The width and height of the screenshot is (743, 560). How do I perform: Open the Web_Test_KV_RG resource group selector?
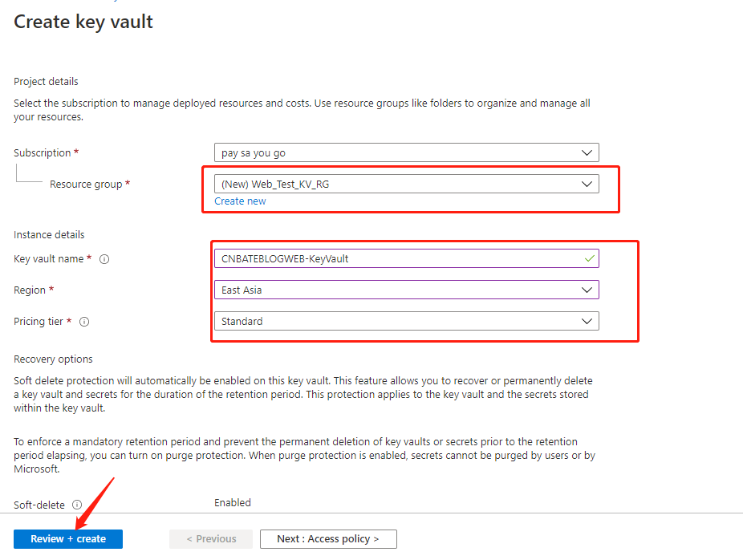click(x=407, y=184)
